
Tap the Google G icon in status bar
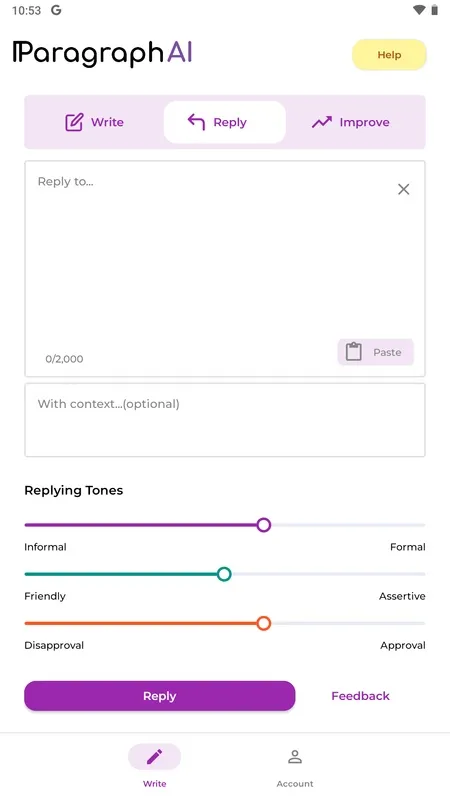pos(56,10)
